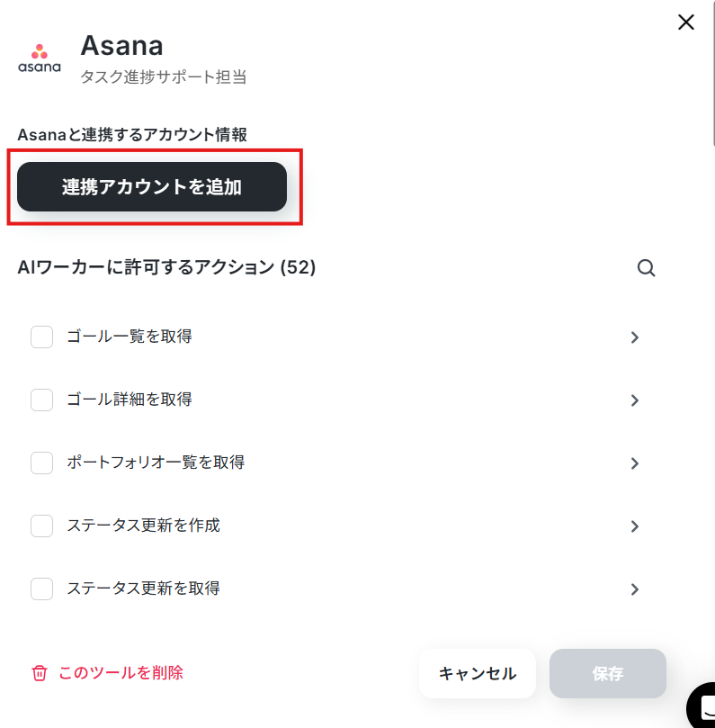Viewport: 715px width, 728px height.
Task: Click 連携アカウントを追加 button
Action: [x=152, y=187]
